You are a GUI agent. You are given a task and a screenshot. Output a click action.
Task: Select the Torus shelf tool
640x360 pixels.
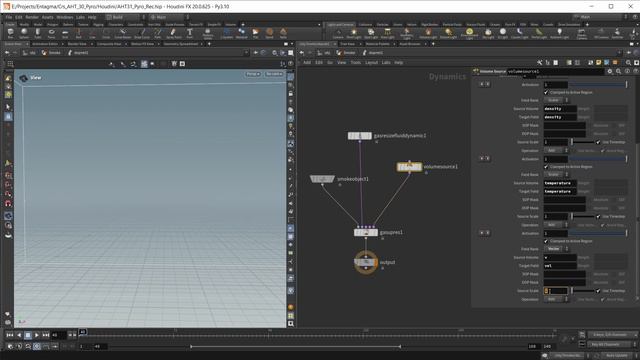[x=51, y=33]
